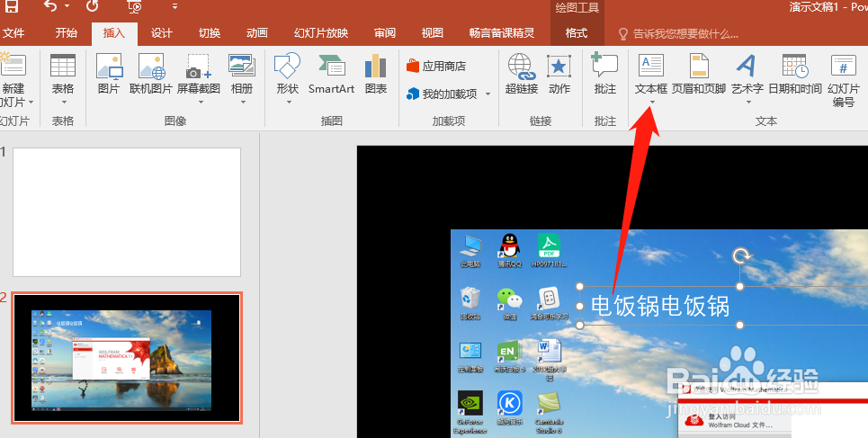868x438 pixels.
Task: Insert a SmartArt graphic
Action: (332, 74)
